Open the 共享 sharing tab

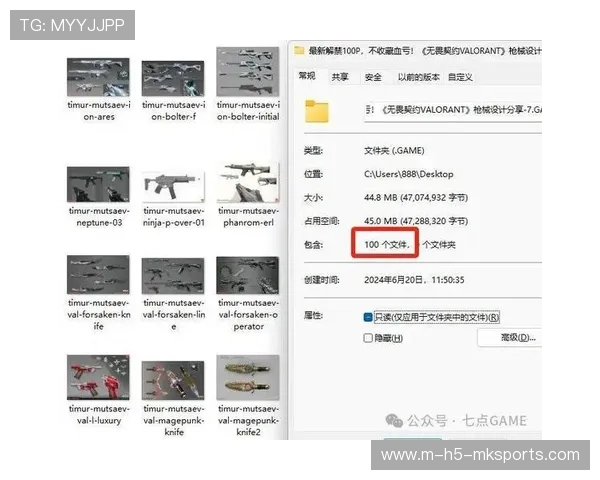click(x=340, y=77)
